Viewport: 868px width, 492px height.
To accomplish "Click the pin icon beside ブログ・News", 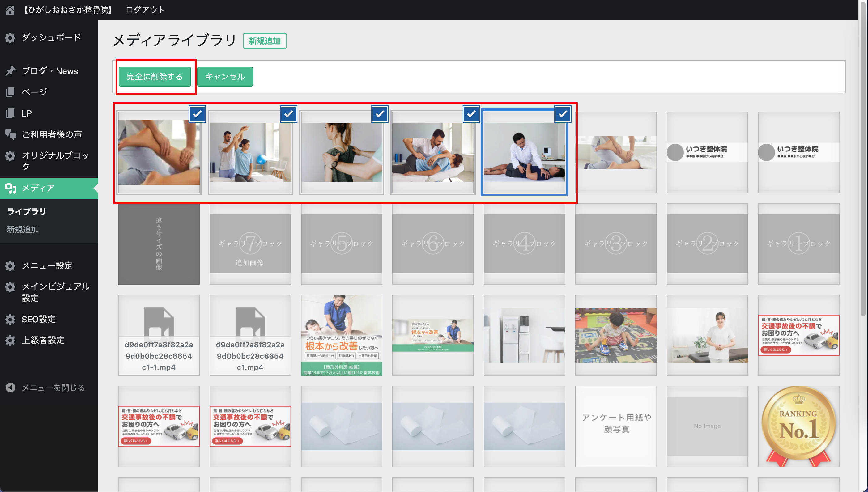I will 10,71.
